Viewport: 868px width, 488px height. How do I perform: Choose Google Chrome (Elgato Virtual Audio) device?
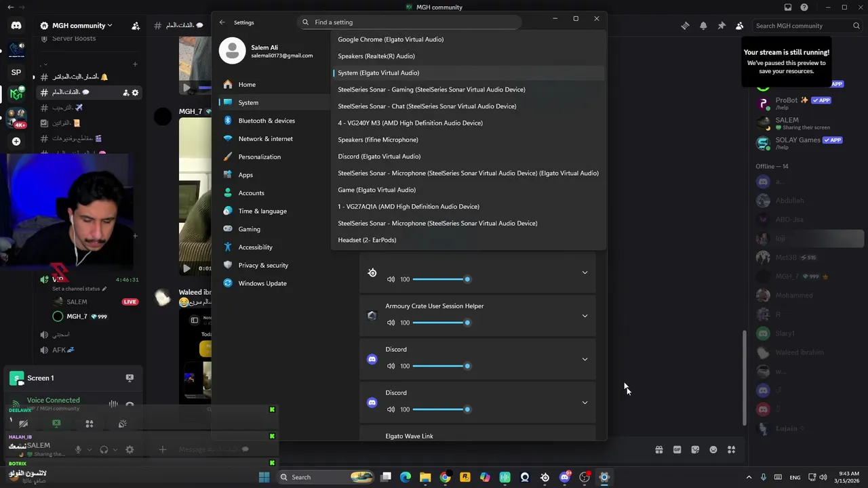click(x=468, y=39)
